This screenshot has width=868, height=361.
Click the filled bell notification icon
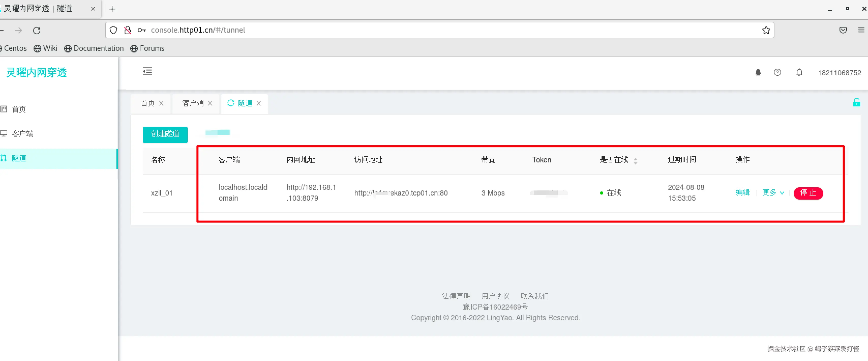(x=758, y=73)
